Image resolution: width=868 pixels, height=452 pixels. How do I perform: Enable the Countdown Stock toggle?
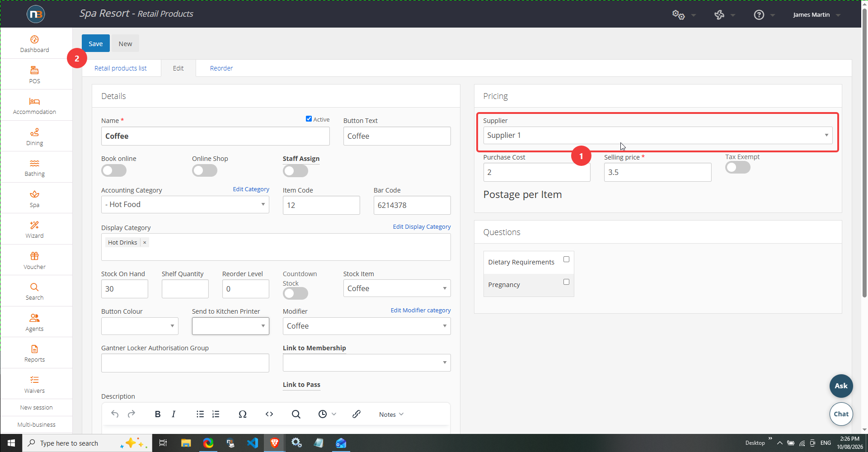tap(296, 293)
